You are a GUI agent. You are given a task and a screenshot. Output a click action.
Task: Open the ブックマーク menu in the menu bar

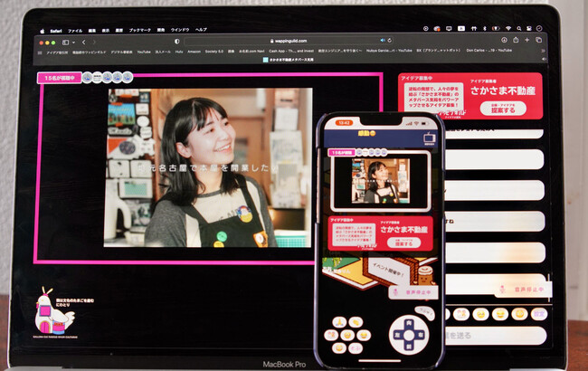click(140, 30)
